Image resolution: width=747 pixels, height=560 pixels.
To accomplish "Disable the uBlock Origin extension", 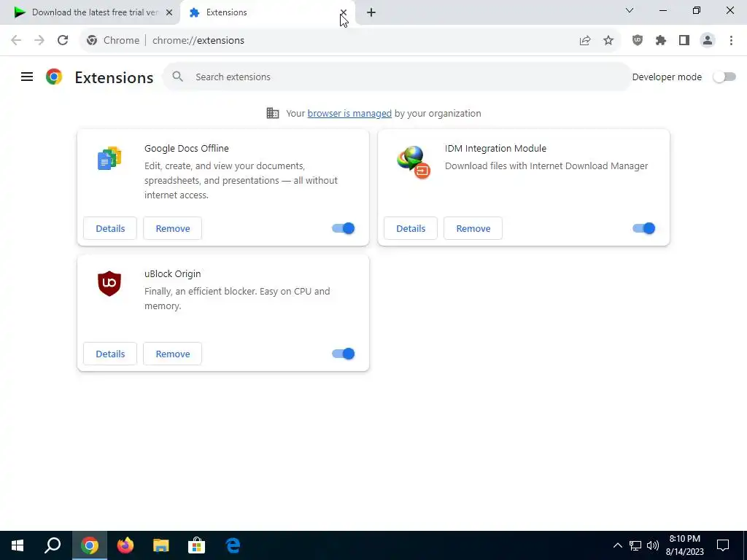I will (343, 354).
